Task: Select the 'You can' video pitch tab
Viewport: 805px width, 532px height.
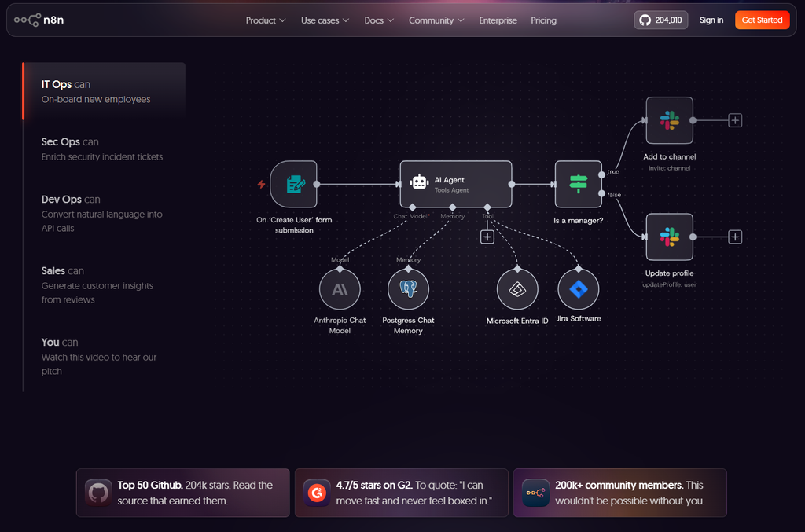Action: coord(105,356)
